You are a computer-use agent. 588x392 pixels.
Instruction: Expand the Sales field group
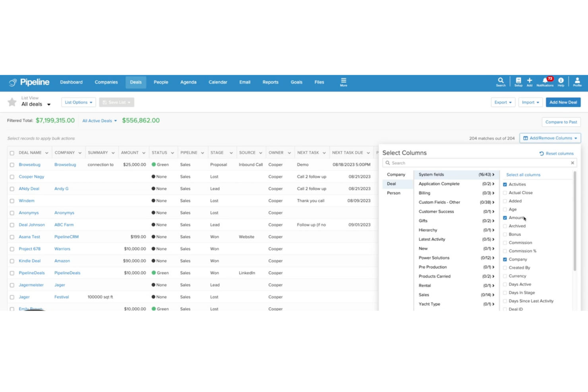coord(456,295)
